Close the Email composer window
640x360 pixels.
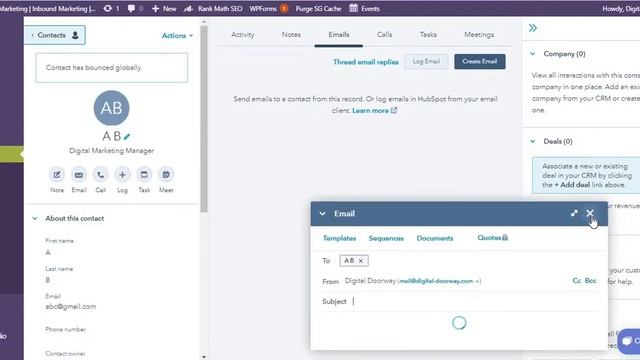click(590, 213)
